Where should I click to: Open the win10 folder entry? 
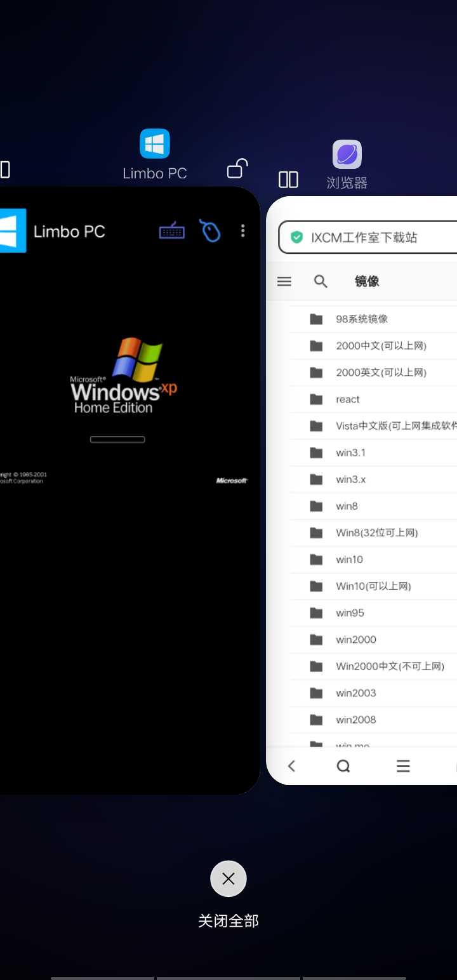pos(349,559)
